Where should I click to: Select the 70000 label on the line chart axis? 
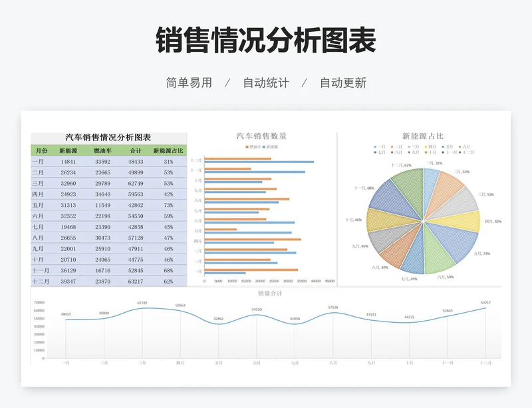coord(39,302)
